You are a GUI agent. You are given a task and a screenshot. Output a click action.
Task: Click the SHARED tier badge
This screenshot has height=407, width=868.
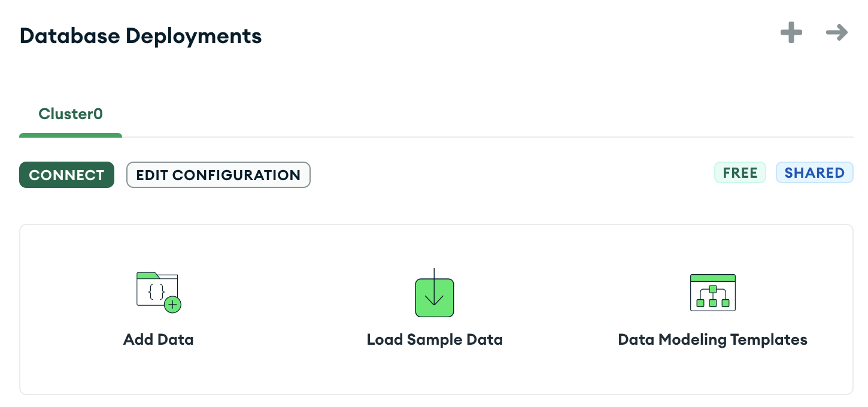[x=815, y=172]
